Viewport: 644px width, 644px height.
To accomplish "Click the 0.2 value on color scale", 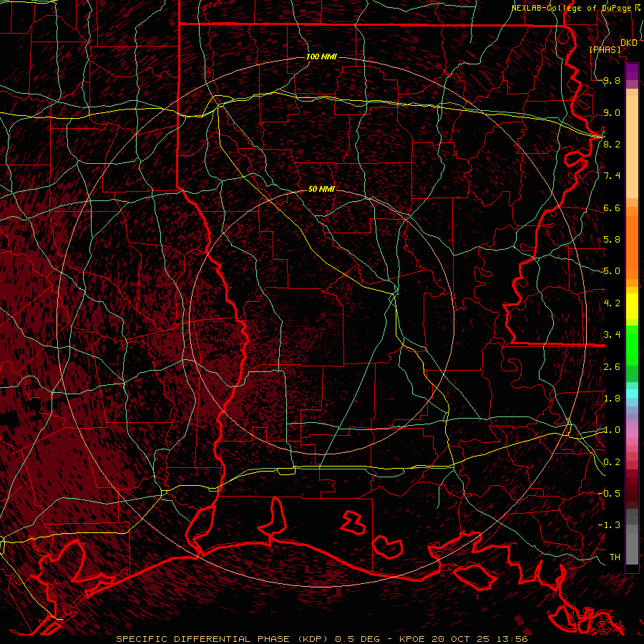I will tap(612, 462).
